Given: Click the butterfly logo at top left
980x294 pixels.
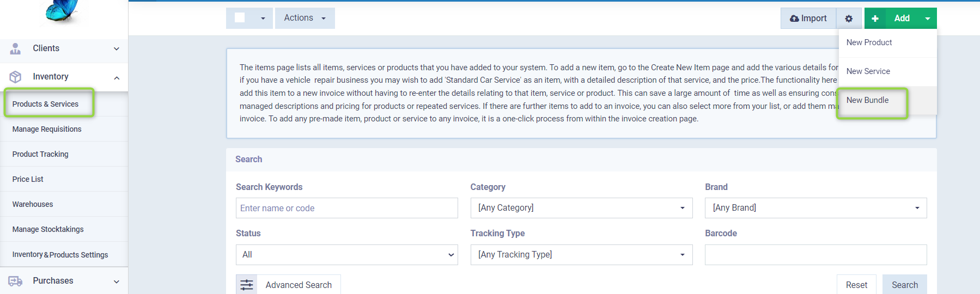Looking at the screenshot, I should pos(63,11).
